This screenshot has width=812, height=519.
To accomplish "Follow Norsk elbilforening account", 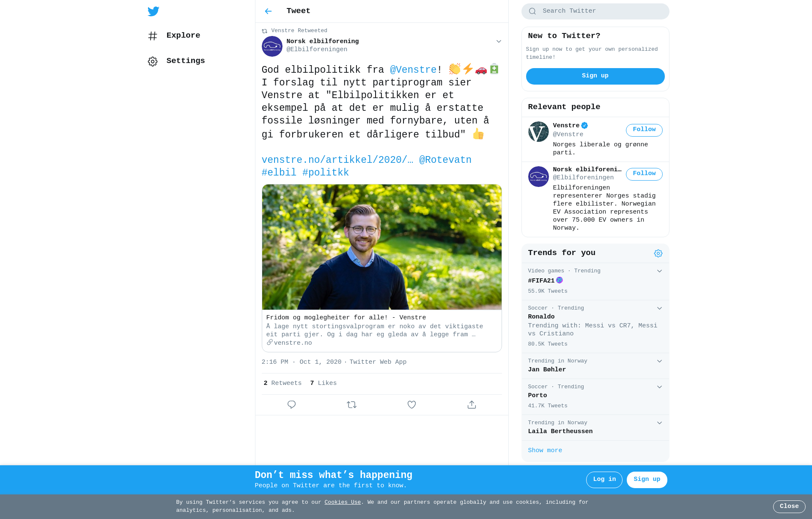I will tap(644, 174).
